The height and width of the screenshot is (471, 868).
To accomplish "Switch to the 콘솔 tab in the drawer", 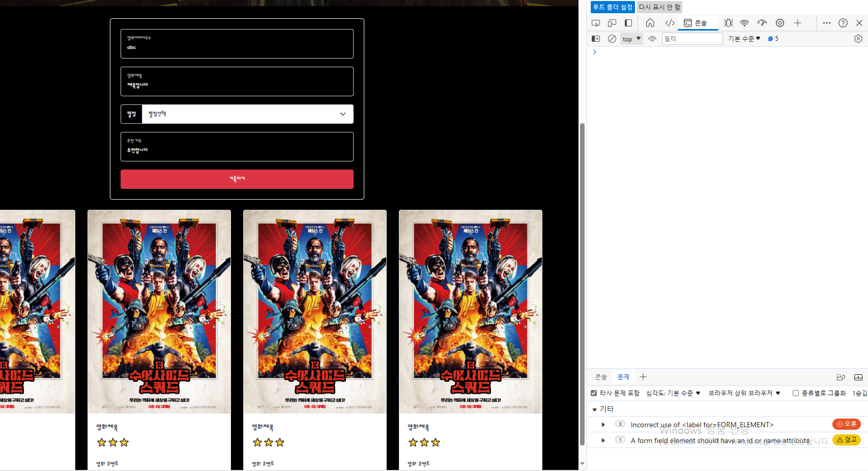I will [x=601, y=377].
